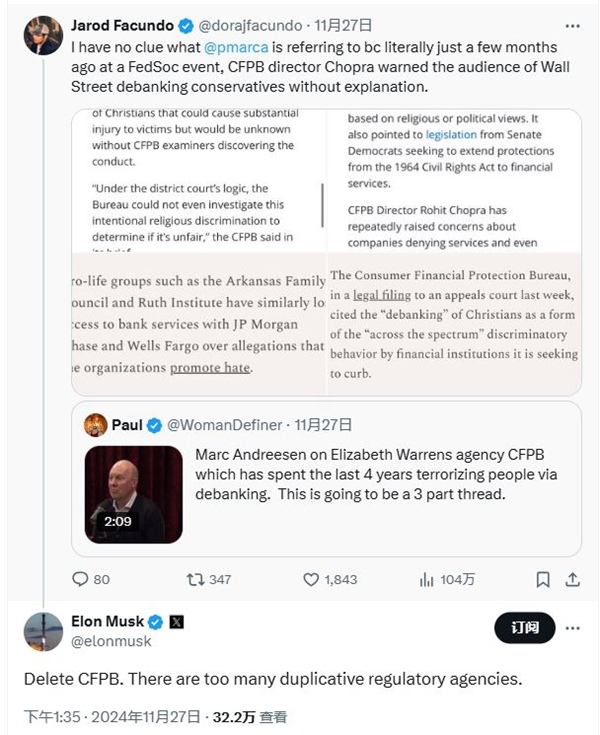Open Elon Musk's profile avatar

44,631
